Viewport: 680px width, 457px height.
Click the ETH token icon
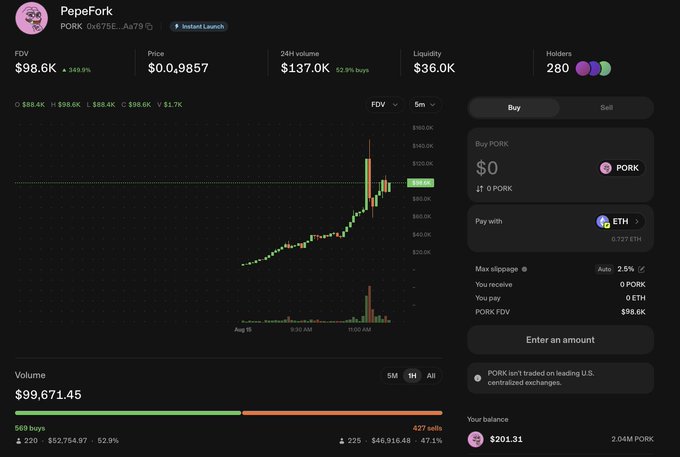pos(603,221)
